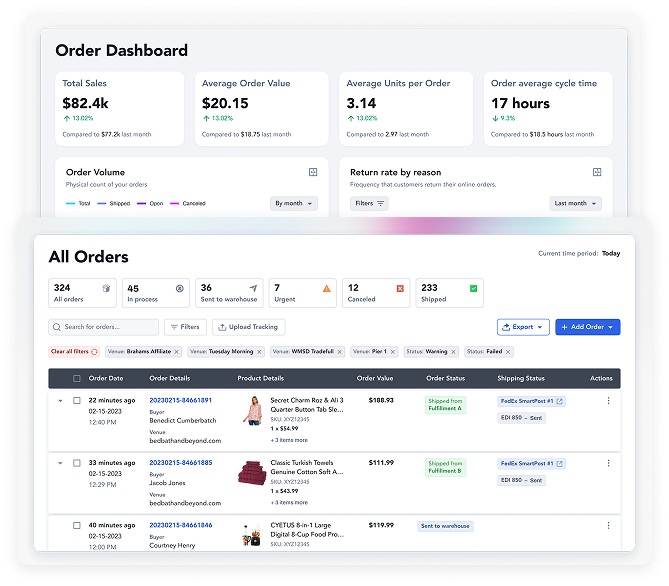Expand the Order Volume chart icon
Screen dimensions: 669x586
pos(313,172)
